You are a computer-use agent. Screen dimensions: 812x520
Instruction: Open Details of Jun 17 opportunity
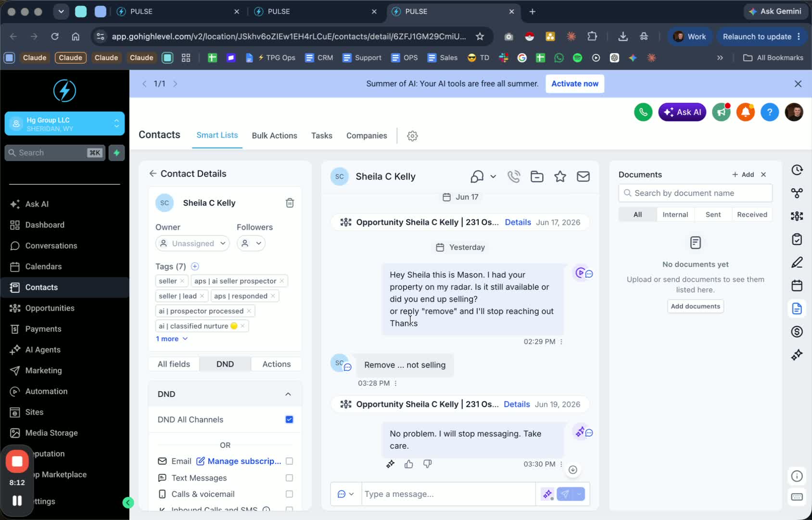(518, 222)
